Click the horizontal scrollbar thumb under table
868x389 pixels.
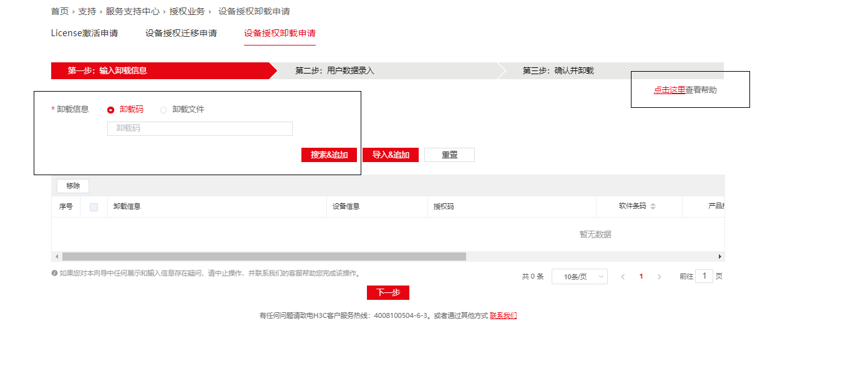(x=264, y=256)
